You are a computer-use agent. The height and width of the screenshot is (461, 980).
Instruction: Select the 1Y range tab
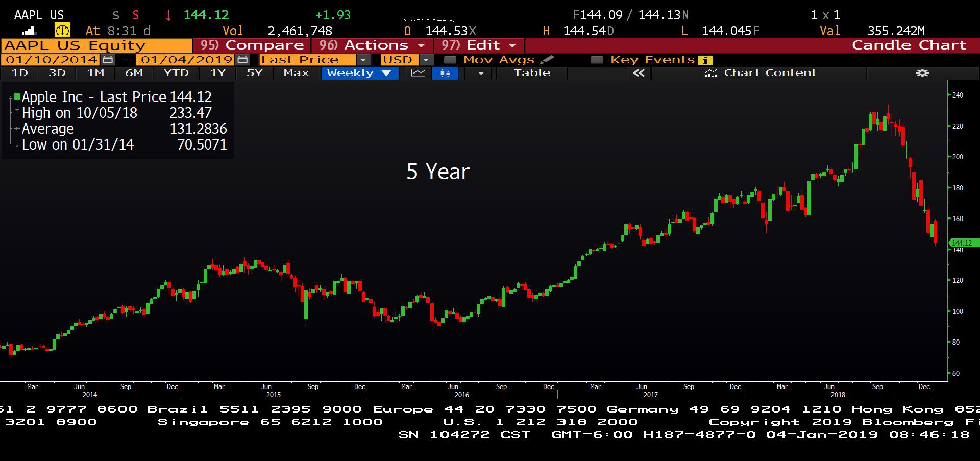[x=218, y=73]
